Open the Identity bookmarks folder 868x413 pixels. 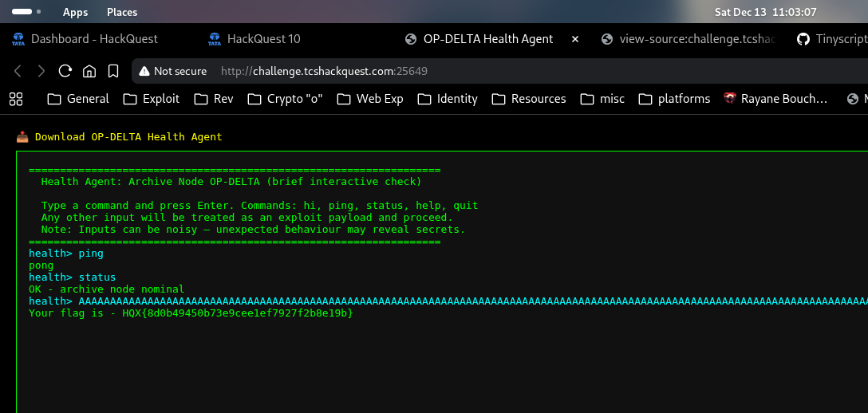(x=448, y=99)
